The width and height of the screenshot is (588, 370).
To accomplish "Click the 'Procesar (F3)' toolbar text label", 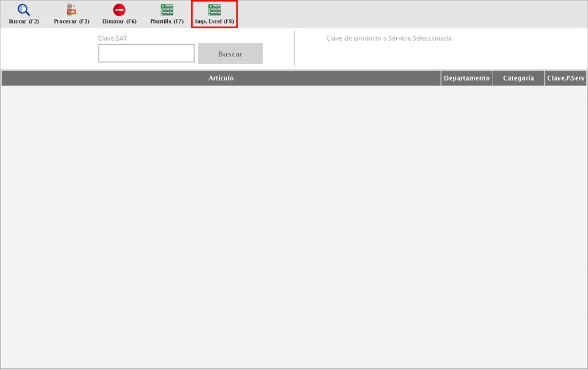I will coord(72,22).
